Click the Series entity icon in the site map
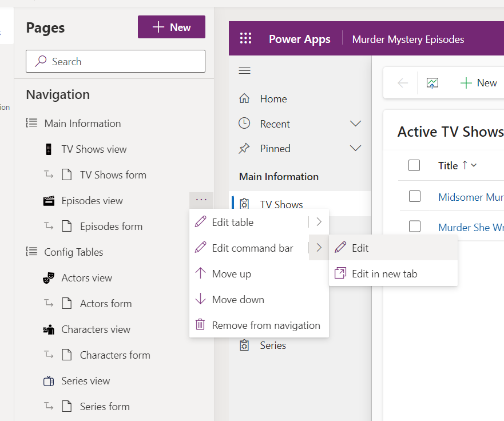The height and width of the screenshot is (421, 504). click(244, 345)
